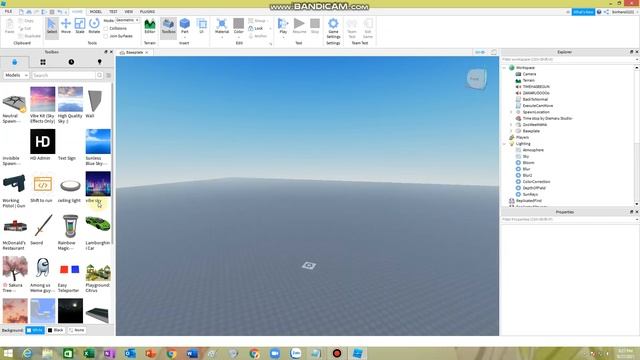The width and height of the screenshot is (640, 360).
Task: Click the Paste clipboard icon
Action: coord(9,25)
